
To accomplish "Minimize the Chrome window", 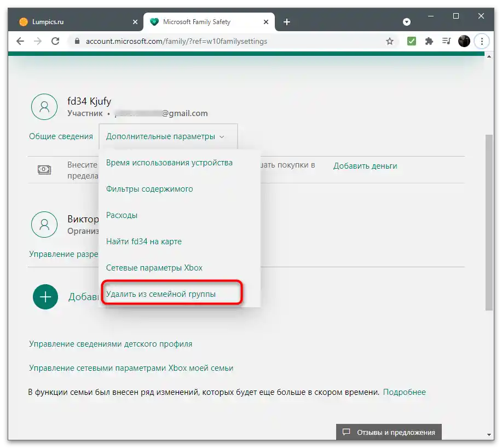I will [431, 16].
